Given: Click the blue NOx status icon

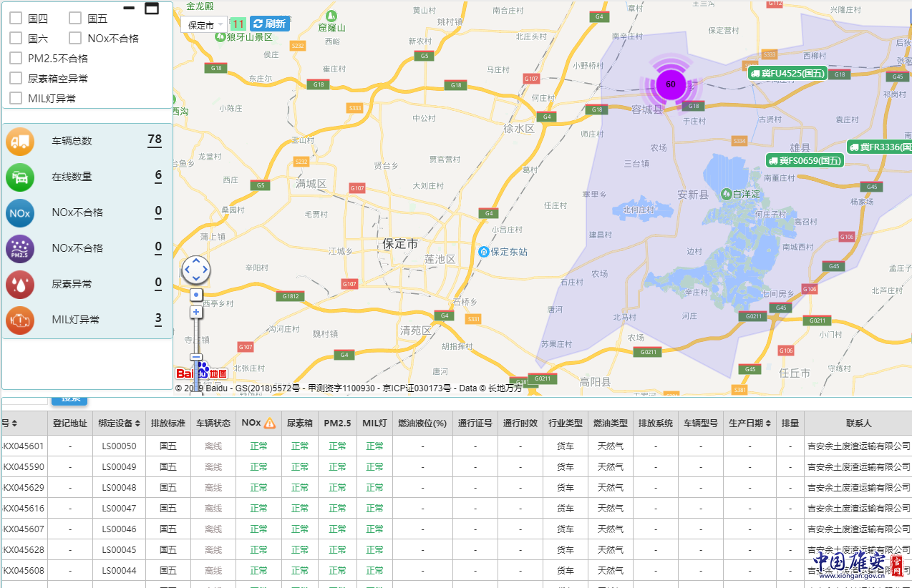Looking at the screenshot, I should [20, 212].
